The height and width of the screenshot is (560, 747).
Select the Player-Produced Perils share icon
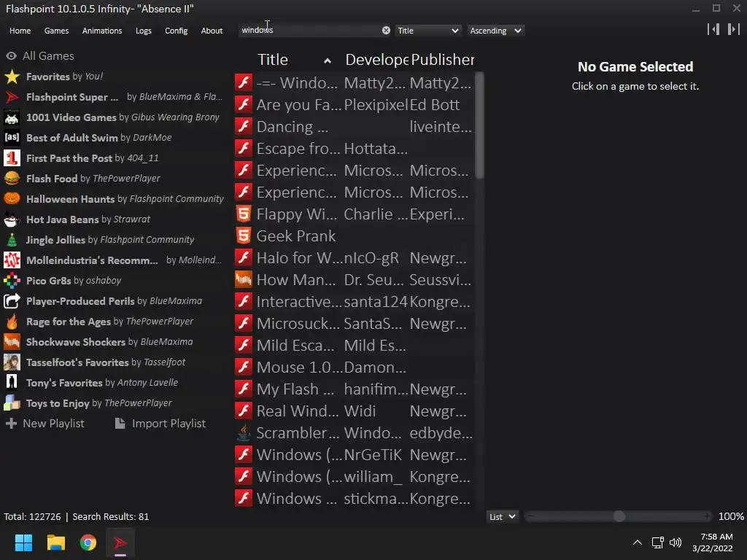coord(12,301)
